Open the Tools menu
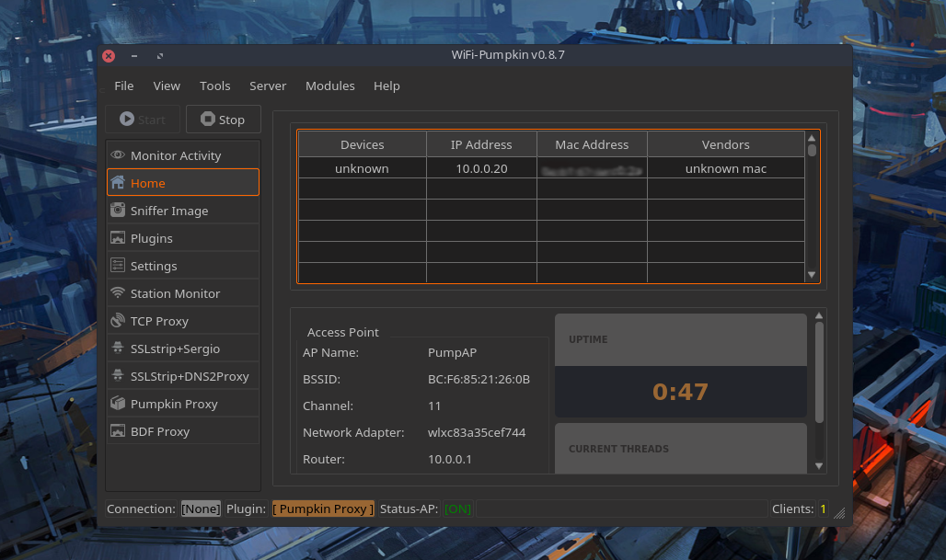The height and width of the screenshot is (560, 946). (214, 86)
